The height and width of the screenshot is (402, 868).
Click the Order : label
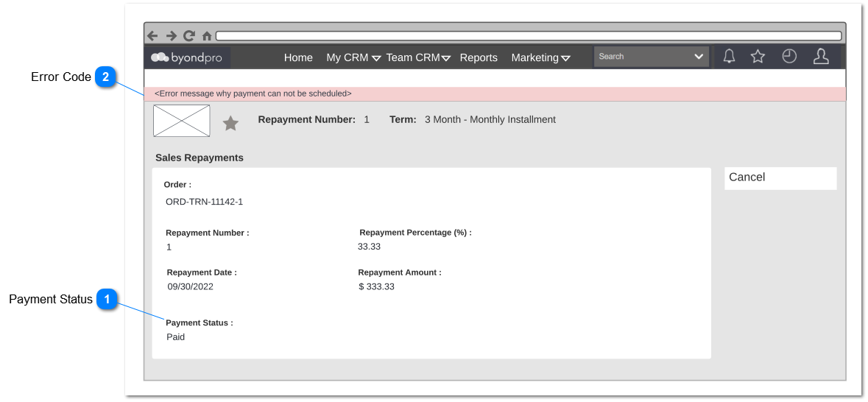[x=177, y=185]
